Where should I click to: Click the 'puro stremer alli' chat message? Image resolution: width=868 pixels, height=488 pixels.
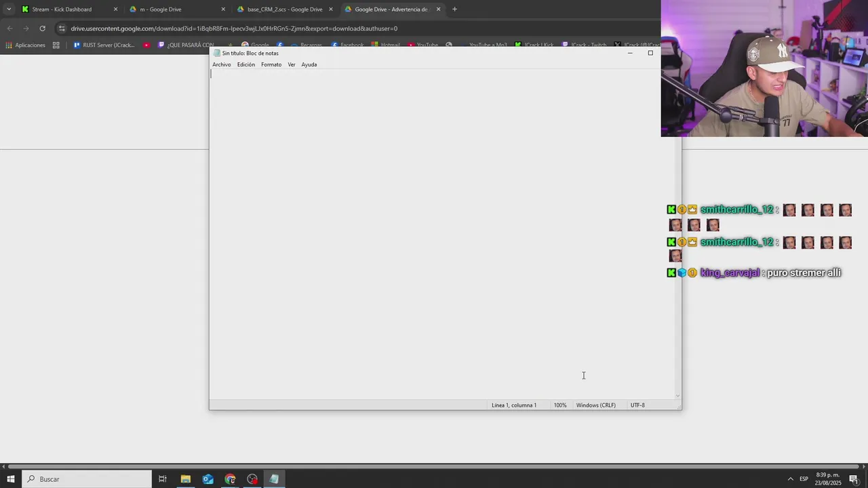pos(804,273)
